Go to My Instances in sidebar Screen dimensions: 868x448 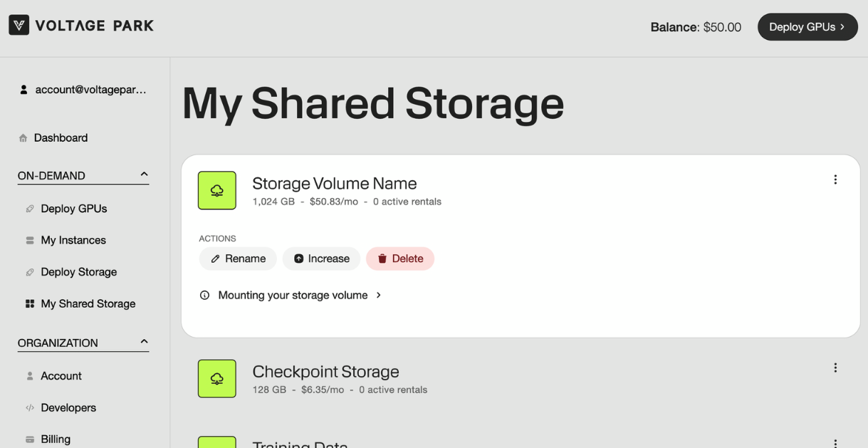tap(73, 240)
